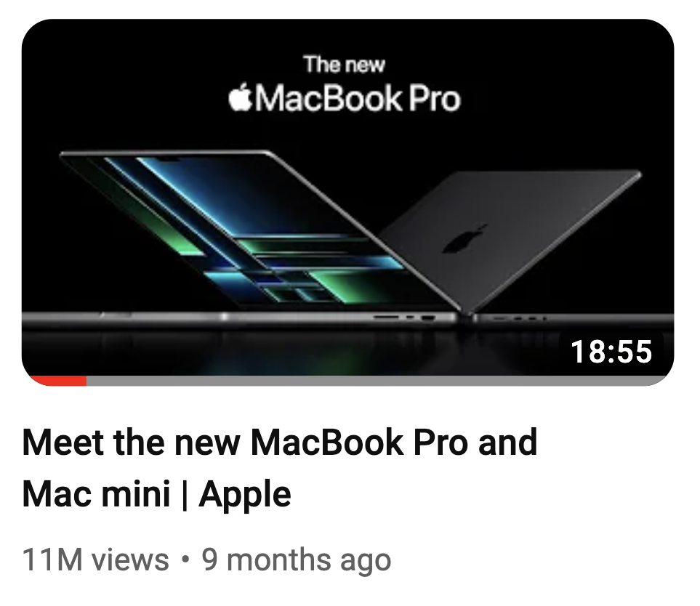
Task: Click the laptop hinge where screens meet
Action: (x=465, y=314)
